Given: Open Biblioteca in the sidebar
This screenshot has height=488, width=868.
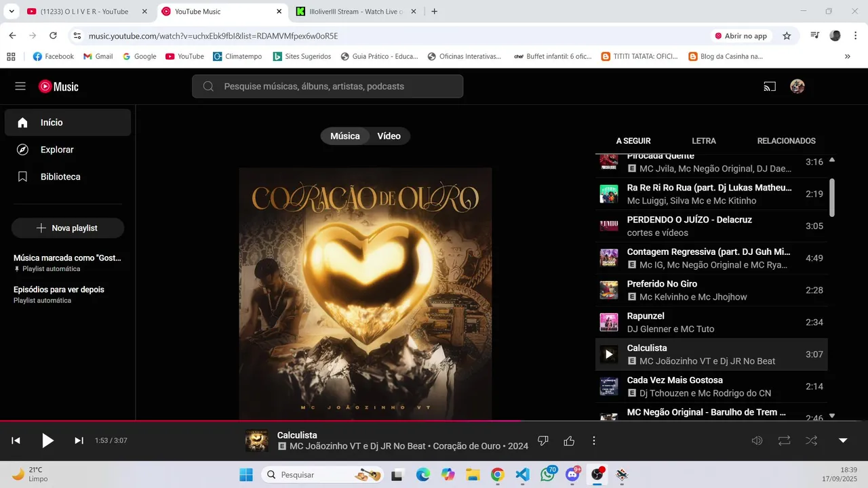Looking at the screenshot, I should [68, 177].
